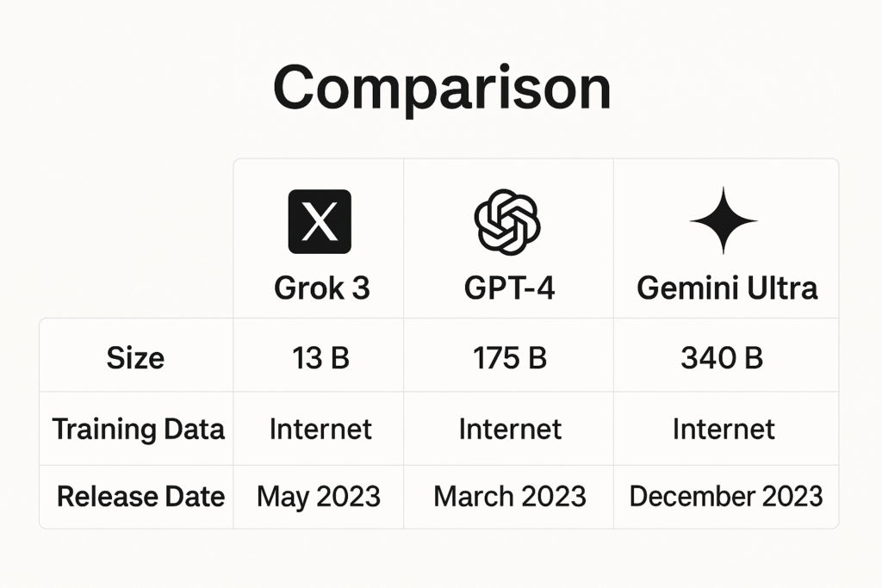
Task: Click the Gemini Ultra column label
Action: coord(726,288)
